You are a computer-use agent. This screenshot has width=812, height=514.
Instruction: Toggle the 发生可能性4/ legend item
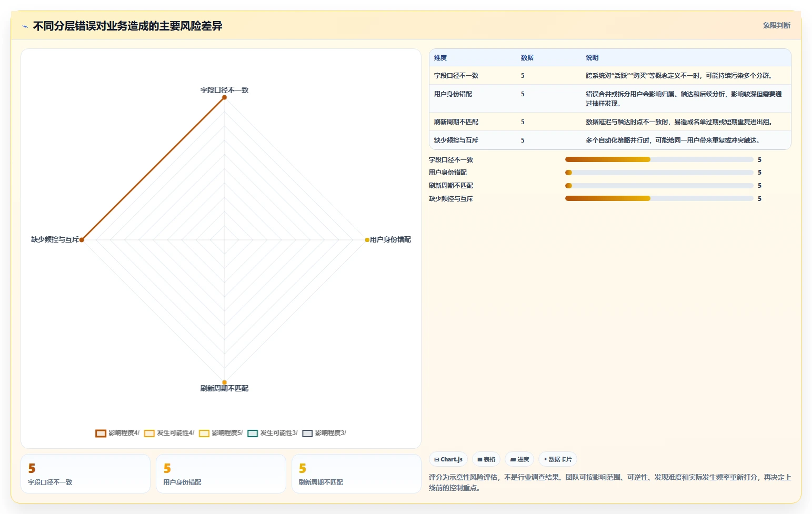[x=169, y=433]
